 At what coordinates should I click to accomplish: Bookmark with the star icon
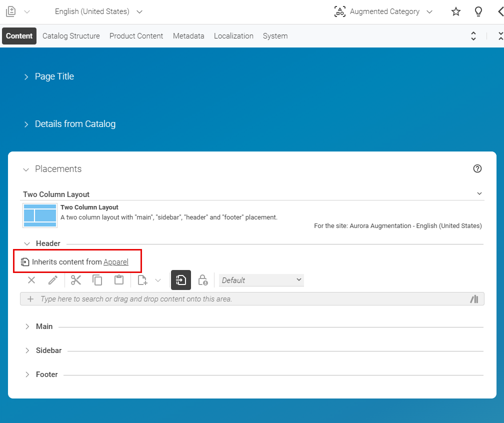point(456,11)
